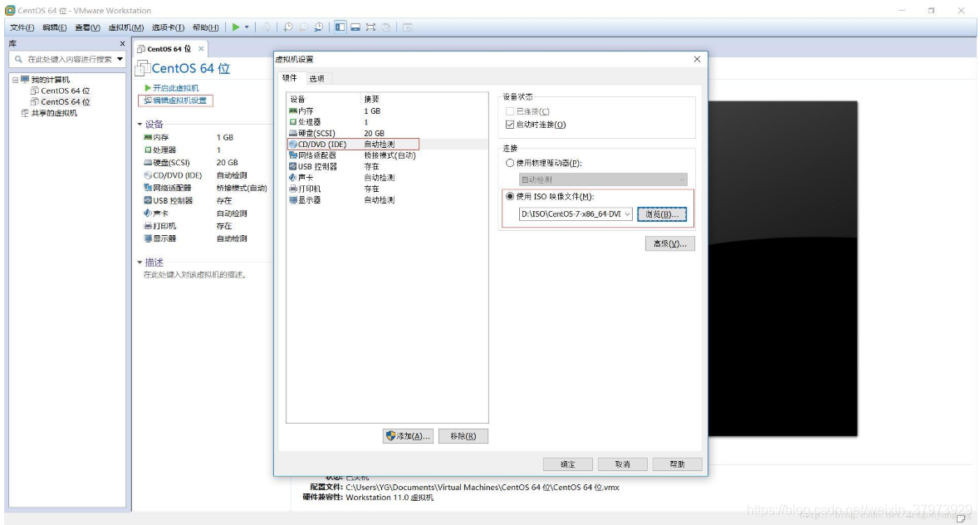
Task: Toggle the 已连接(C) checkbox
Action: 509,111
